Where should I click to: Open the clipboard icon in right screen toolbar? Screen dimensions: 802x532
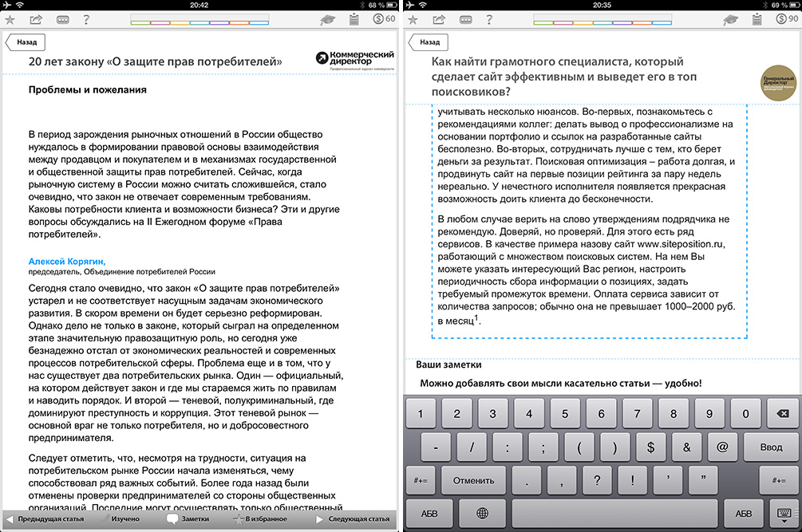(757, 20)
